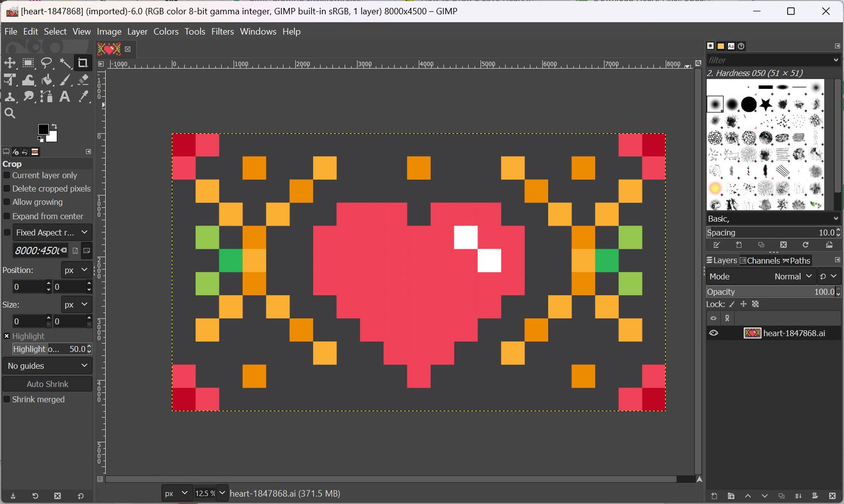Delete the current layer

point(832,496)
